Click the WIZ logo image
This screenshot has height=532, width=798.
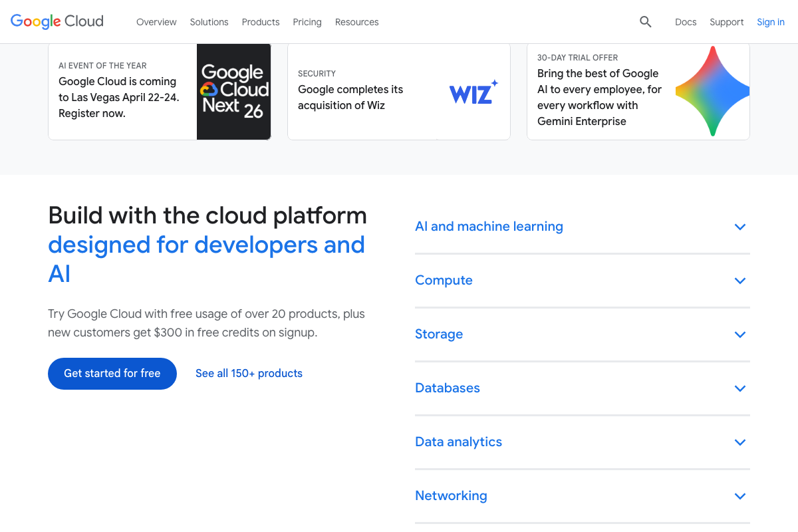click(x=473, y=92)
